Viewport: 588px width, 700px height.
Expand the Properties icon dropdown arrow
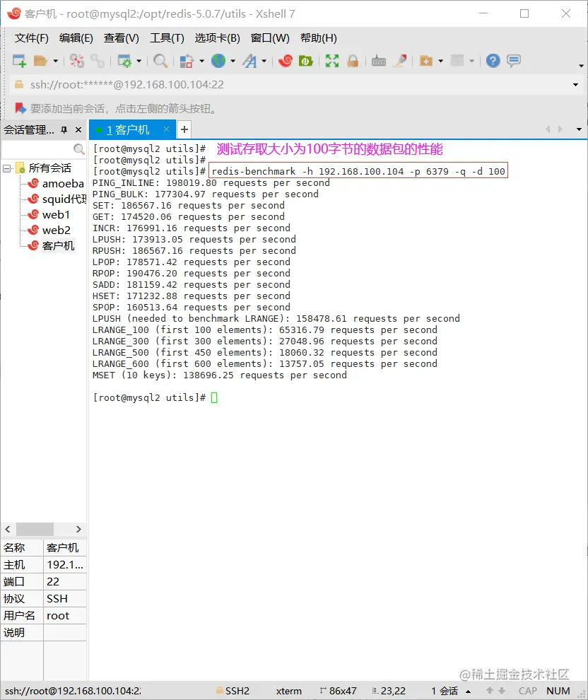(139, 61)
